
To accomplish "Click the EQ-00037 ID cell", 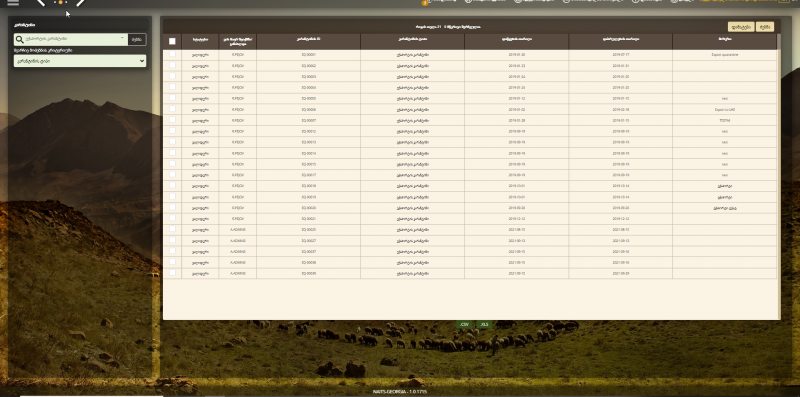I will point(309,252).
